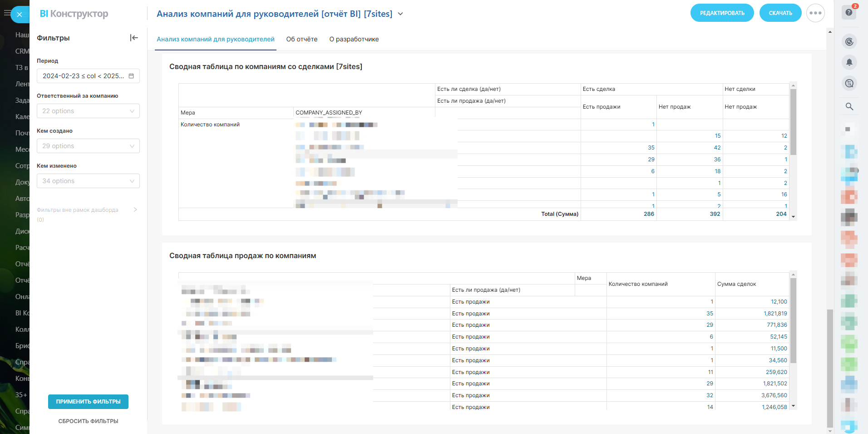This screenshot has height=434, width=868.
Task: Click the first pivot table's vertical scrollbar
Action: pyautogui.click(x=793, y=123)
